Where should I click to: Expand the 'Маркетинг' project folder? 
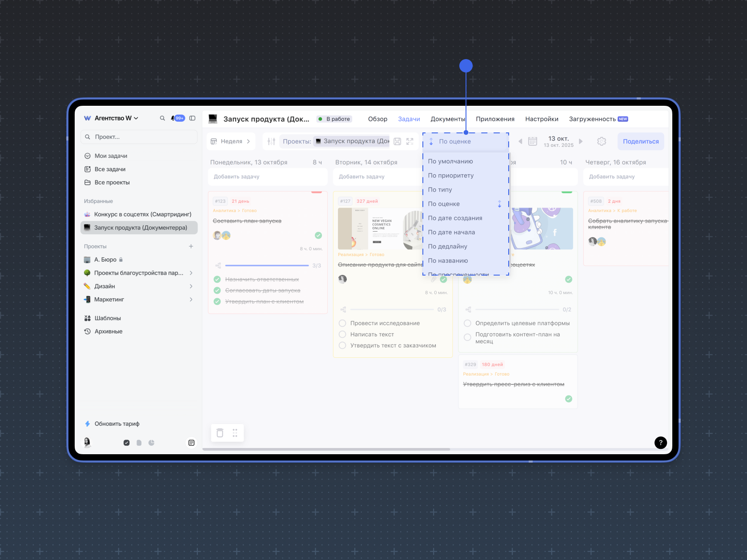[x=191, y=300]
